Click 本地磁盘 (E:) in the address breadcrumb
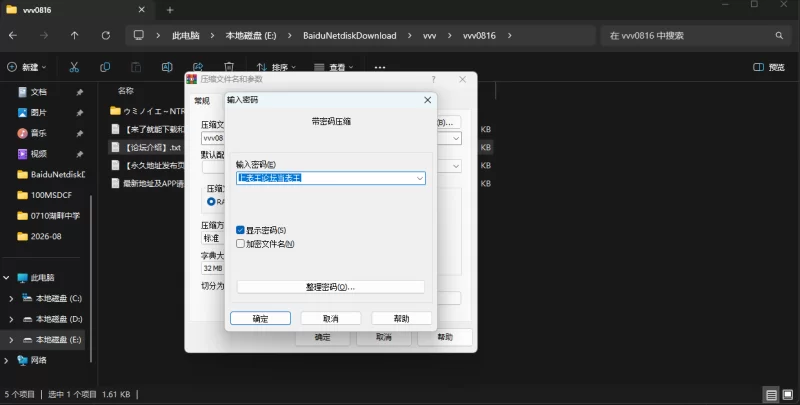This screenshot has height=405, width=800. (x=251, y=36)
